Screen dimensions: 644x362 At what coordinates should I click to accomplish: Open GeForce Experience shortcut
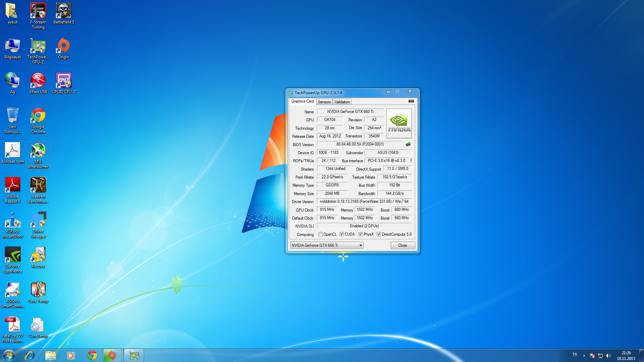13,260
